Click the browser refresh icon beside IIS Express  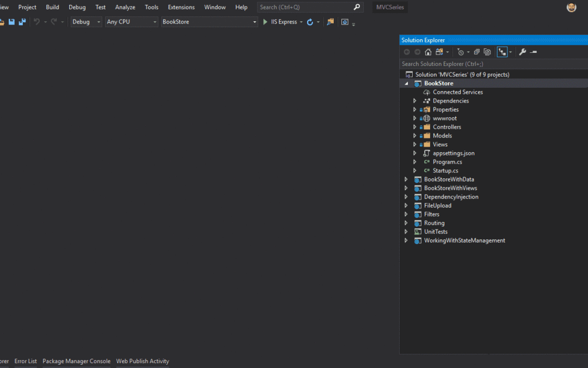[x=310, y=22]
